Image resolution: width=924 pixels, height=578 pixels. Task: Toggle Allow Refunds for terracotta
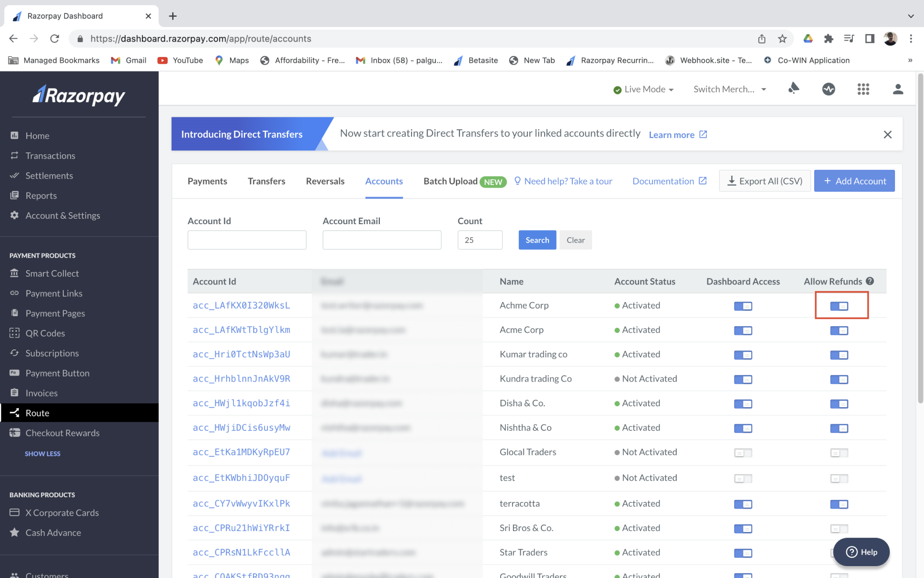pyautogui.click(x=839, y=504)
